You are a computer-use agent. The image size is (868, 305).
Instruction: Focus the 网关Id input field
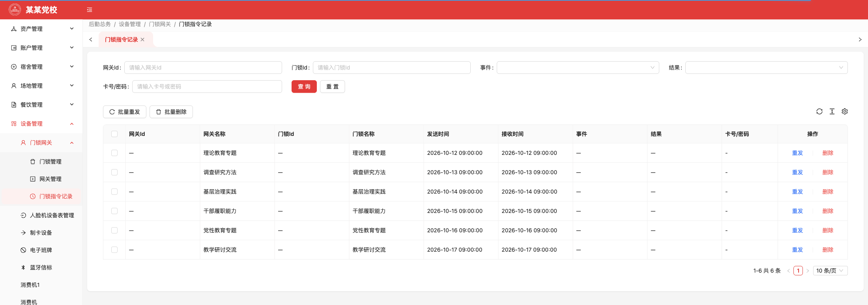pos(203,68)
